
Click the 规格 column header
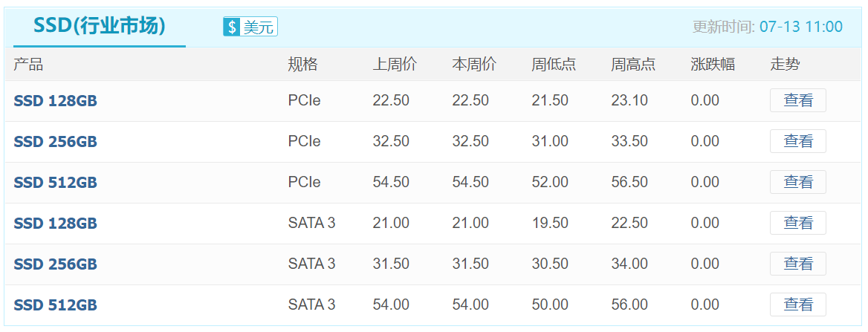(x=302, y=64)
